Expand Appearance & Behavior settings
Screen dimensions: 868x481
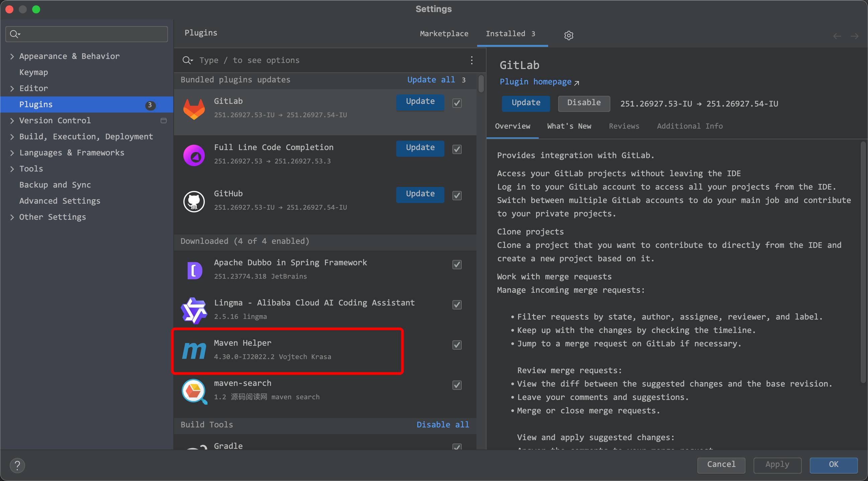click(x=12, y=56)
